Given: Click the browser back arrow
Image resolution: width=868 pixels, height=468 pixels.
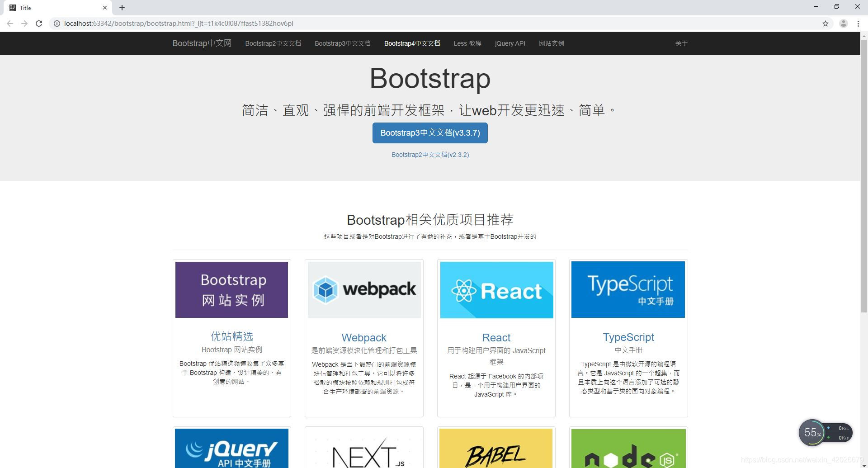Looking at the screenshot, I should coord(10,24).
